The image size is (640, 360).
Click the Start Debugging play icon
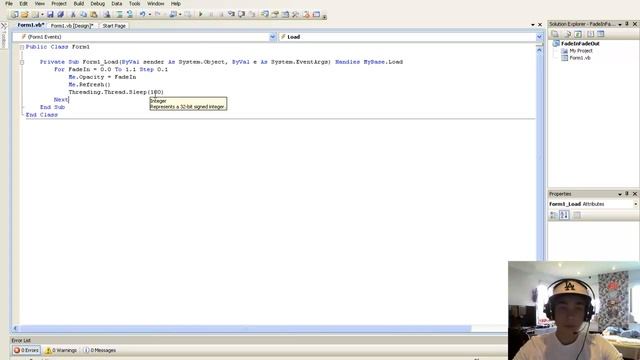tap(200, 15)
